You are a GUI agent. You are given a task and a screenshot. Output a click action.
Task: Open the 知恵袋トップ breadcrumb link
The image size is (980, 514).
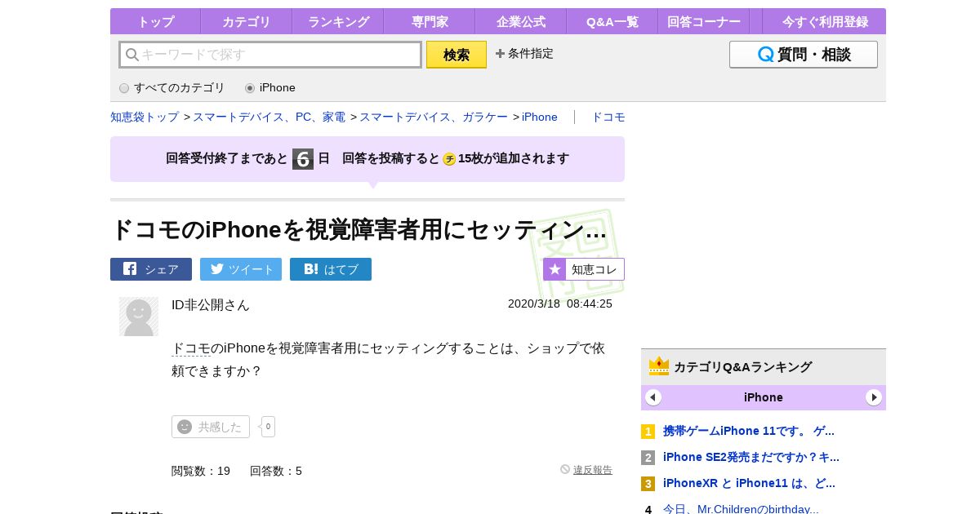coord(145,117)
